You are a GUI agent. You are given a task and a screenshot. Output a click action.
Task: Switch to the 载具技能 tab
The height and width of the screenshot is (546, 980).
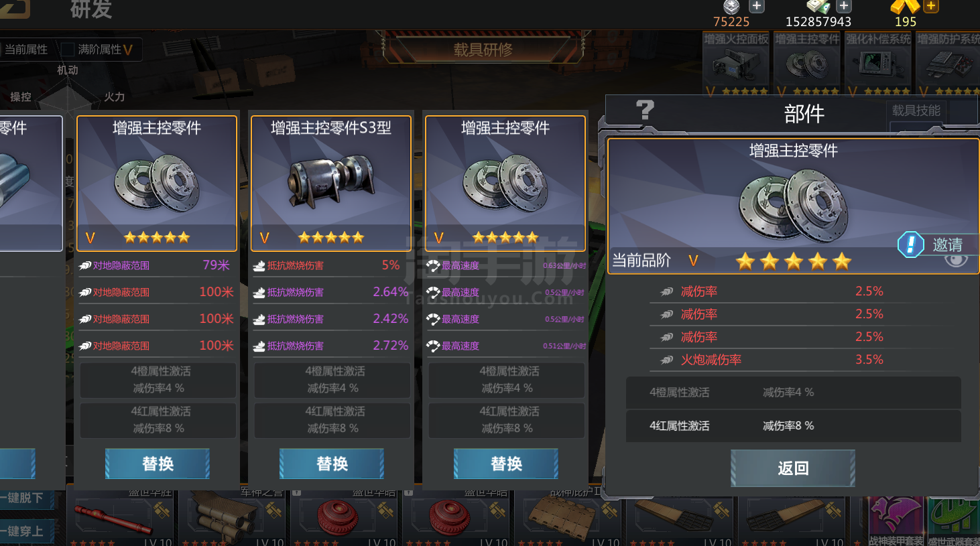(916, 111)
